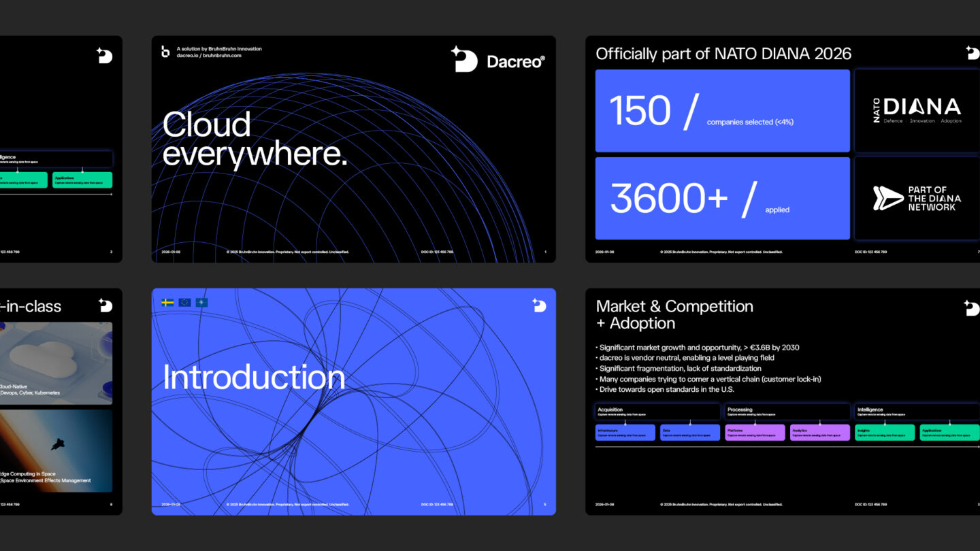Click the DOC ID on the NATO DIANA slide

[x=870, y=252]
